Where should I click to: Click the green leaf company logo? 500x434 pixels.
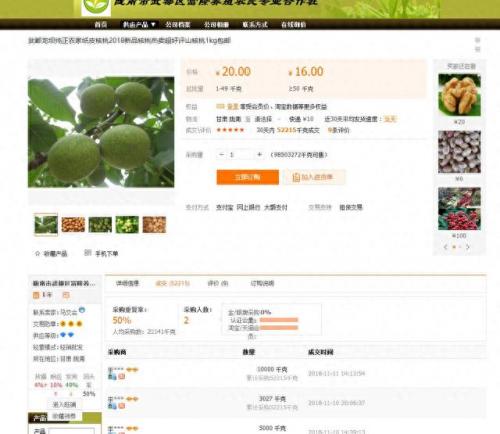96,7
